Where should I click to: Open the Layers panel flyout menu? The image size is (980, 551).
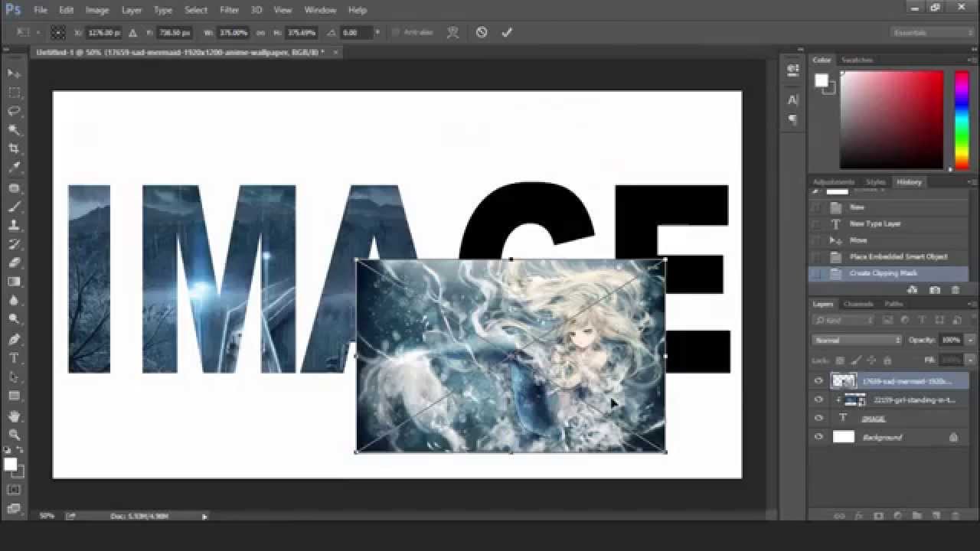click(970, 304)
